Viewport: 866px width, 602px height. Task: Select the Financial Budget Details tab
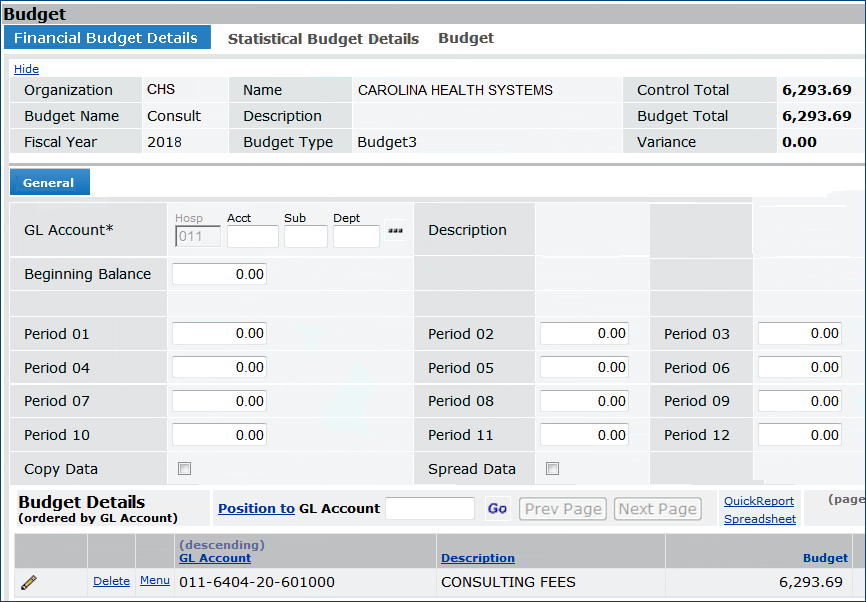click(106, 38)
